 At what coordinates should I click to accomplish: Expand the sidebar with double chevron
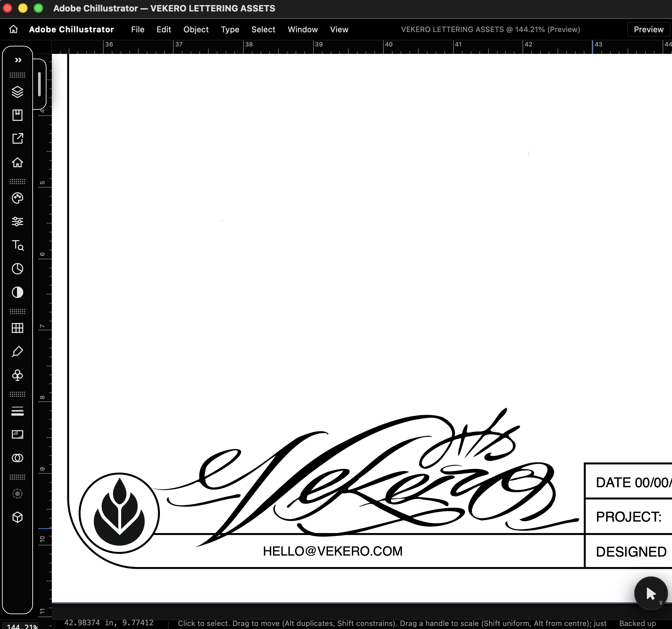pyautogui.click(x=18, y=60)
